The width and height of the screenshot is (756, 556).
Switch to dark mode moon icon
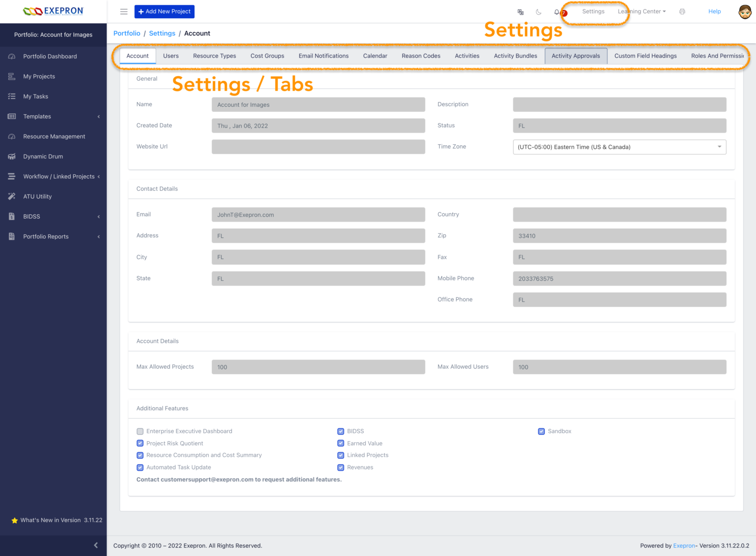[x=538, y=12]
